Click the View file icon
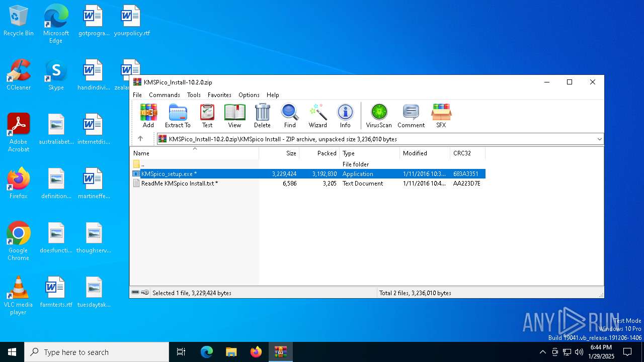Viewport: 644px width, 362px height. 234,116
